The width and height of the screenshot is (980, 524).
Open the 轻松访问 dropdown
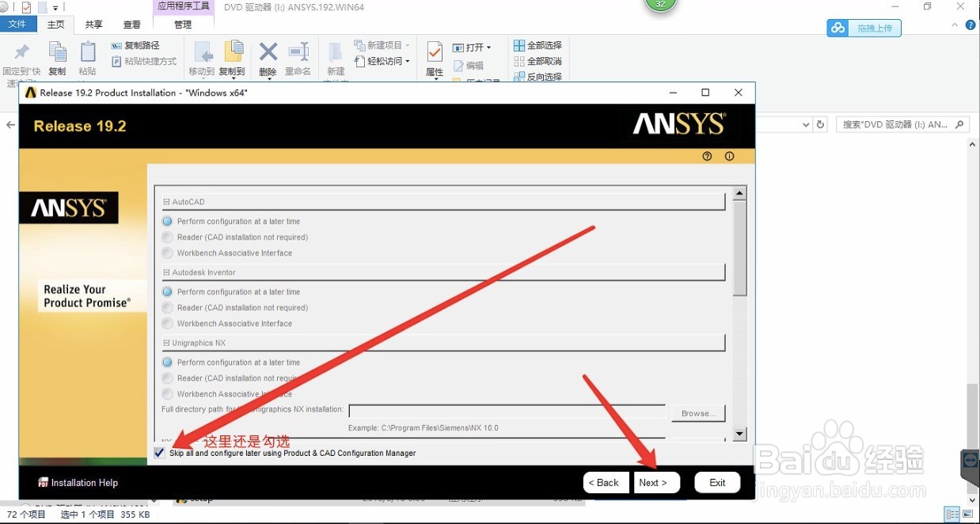coord(382,62)
